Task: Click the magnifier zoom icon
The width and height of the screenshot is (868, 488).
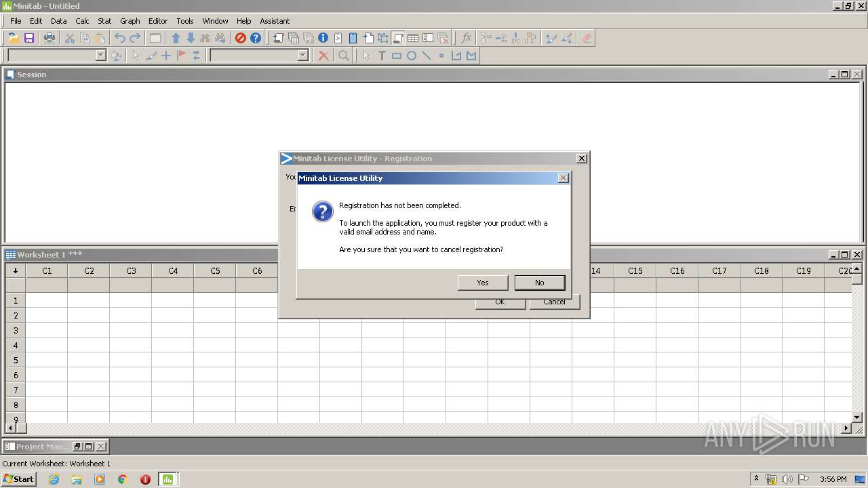Action: tap(344, 56)
